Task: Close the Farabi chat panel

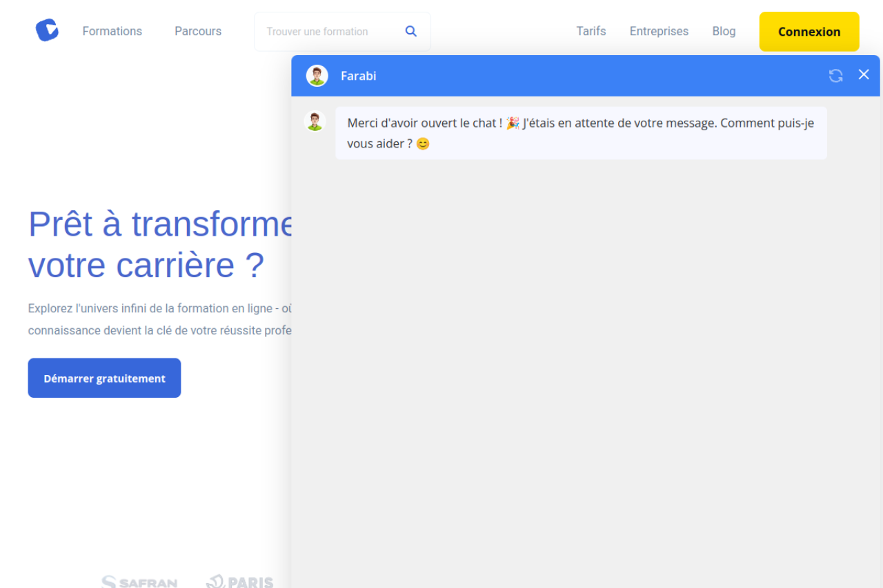Action: [x=864, y=74]
